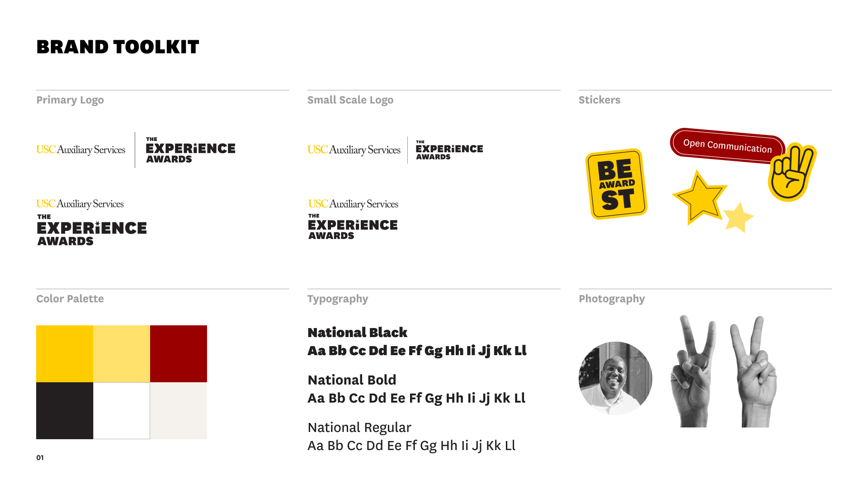
Task: Select the white color swatch
Action: click(122, 411)
